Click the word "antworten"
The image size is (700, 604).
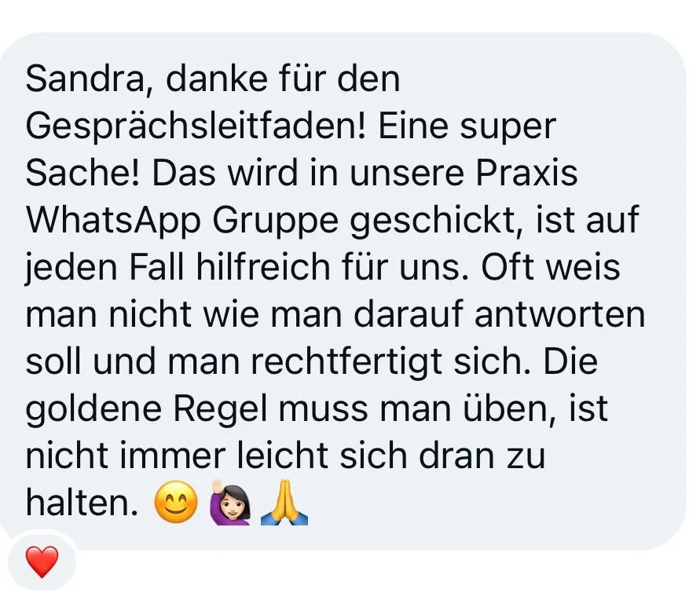(560, 315)
